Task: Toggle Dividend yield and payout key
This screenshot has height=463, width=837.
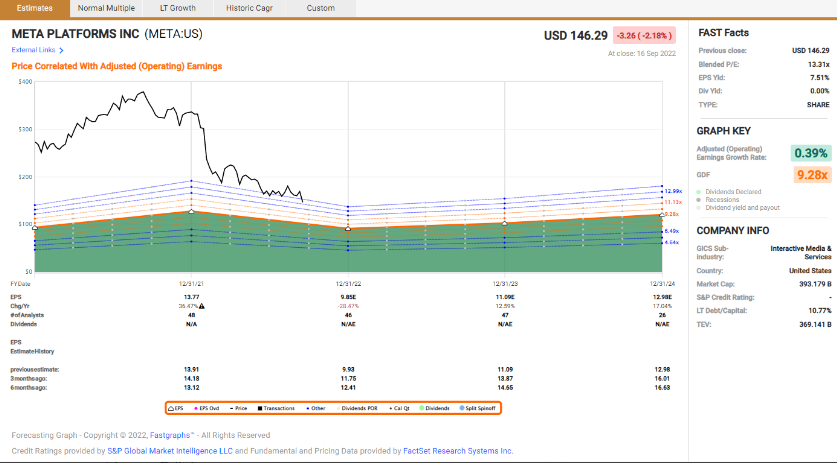Action: pyautogui.click(x=738, y=208)
